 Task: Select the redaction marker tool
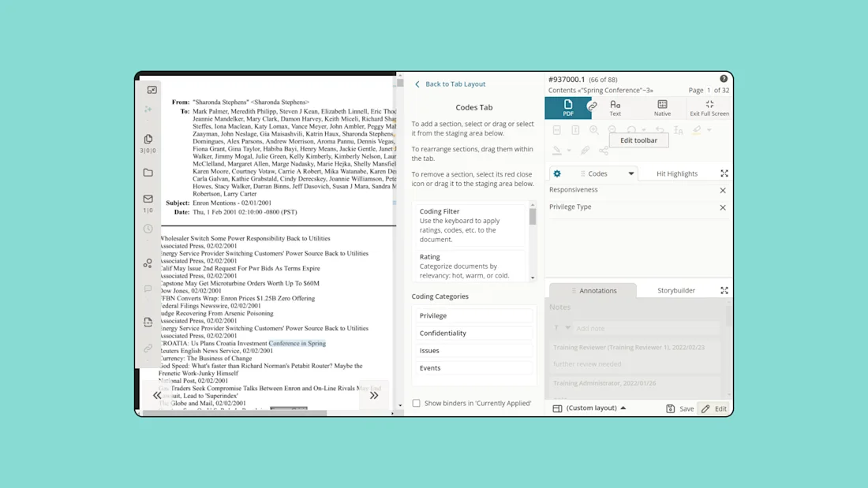pyautogui.click(x=557, y=151)
